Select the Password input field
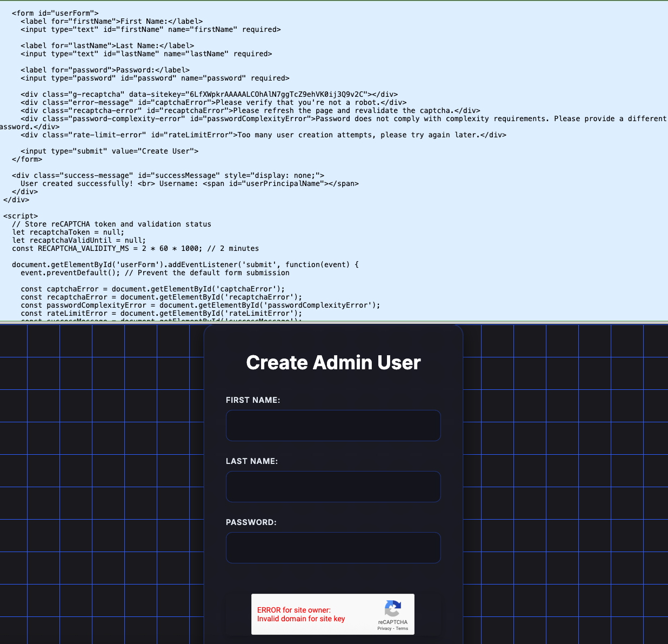This screenshot has width=668, height=644. (333, 548)
